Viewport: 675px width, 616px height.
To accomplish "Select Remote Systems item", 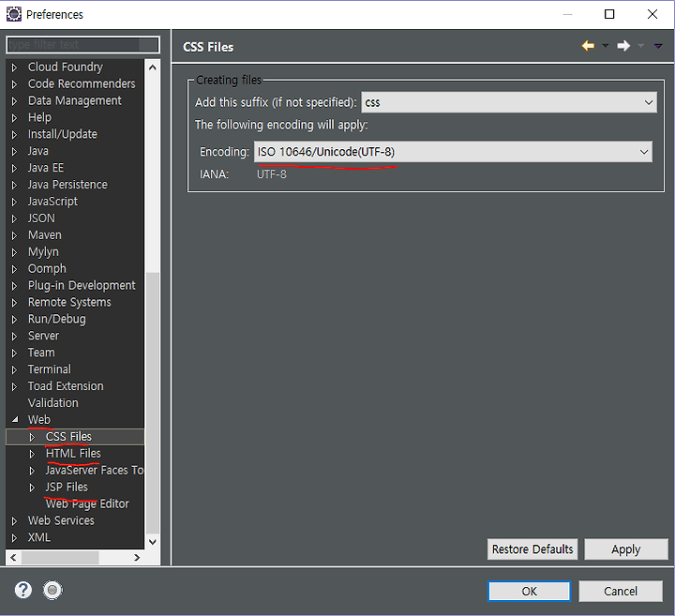I will 69,302.
